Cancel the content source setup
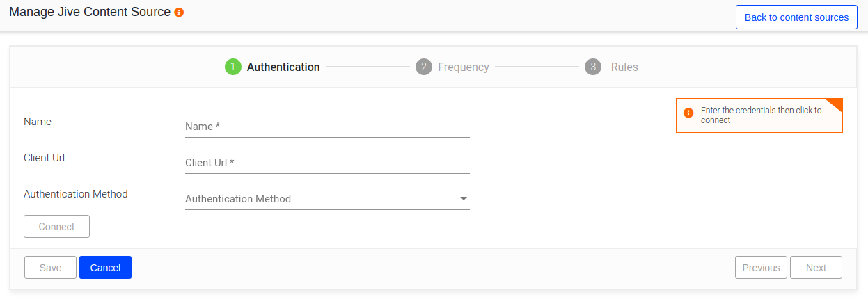The width and height of the screenshot is (868, 306). pos(105,268)
